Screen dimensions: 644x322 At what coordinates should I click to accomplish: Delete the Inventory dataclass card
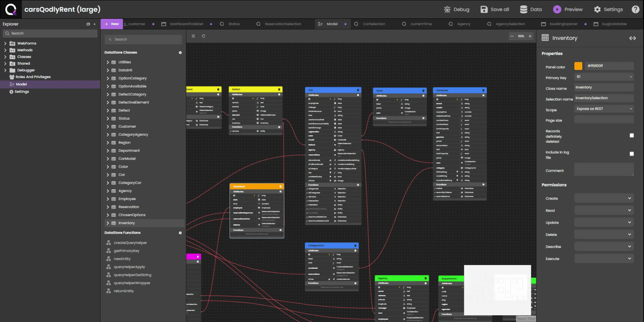280,186
